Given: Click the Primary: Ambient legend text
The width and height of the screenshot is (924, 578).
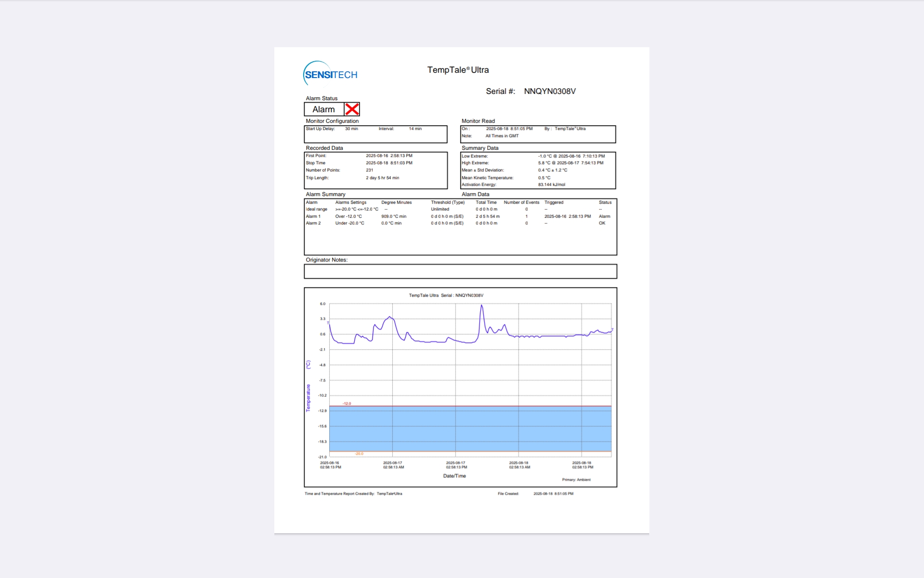Looking at the screenshot, I should tap(576, 480).
